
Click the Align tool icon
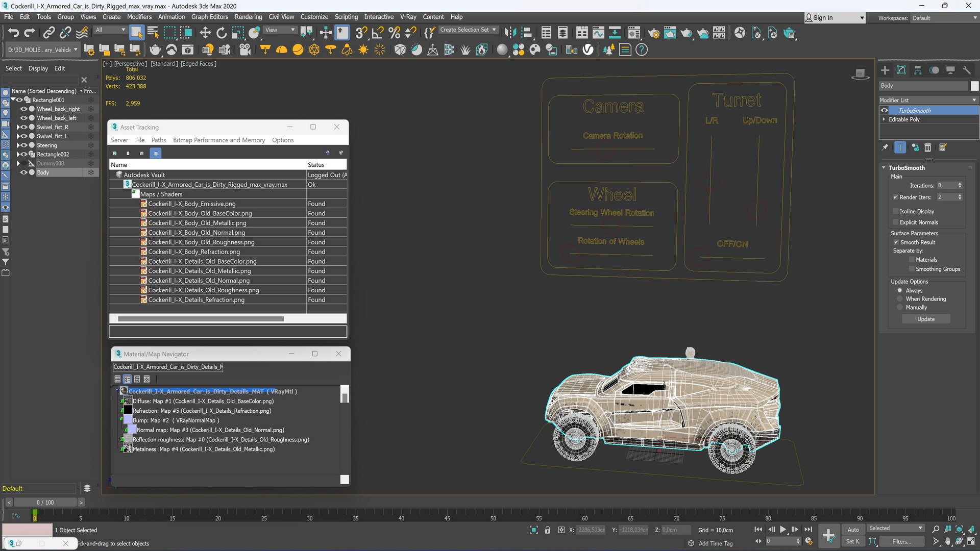pos(526,33)
